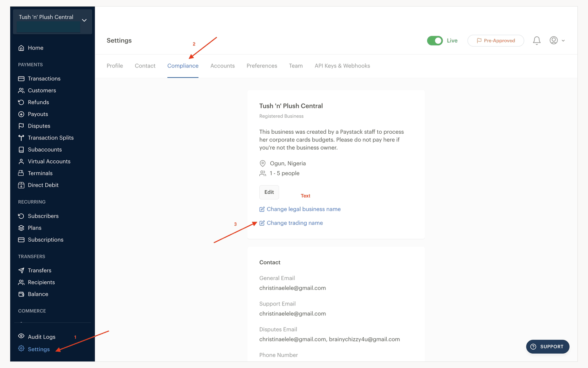Click the Edit button on business card
The width and height of the screenshot is (588, 368).
pyautogui.click(x=269, y=192)
